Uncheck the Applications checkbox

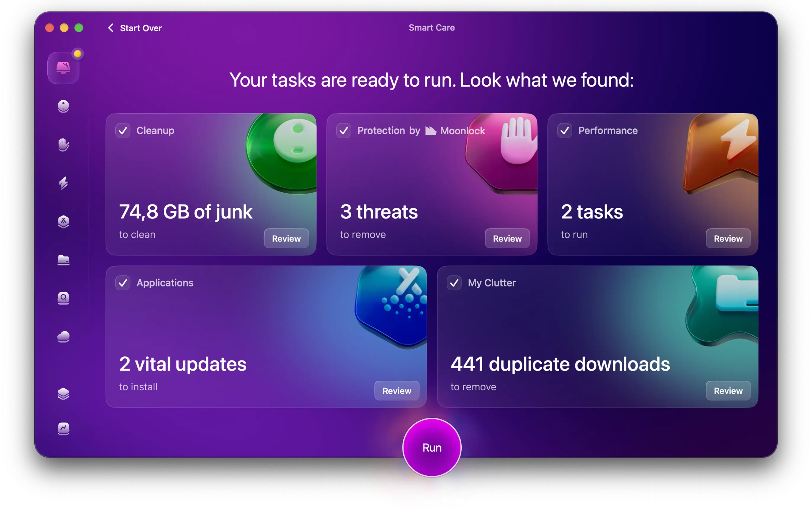click(x=123, y=283)
